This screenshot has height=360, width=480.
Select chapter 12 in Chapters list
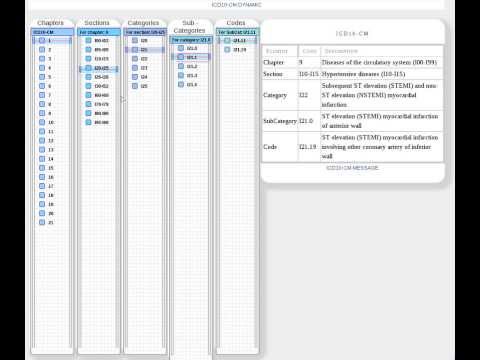[51, 141]
